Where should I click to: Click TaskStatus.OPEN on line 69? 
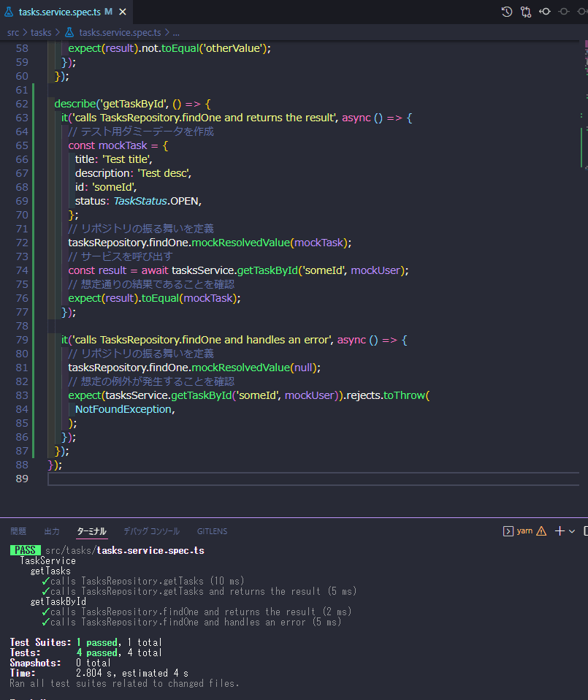point(156,201)
